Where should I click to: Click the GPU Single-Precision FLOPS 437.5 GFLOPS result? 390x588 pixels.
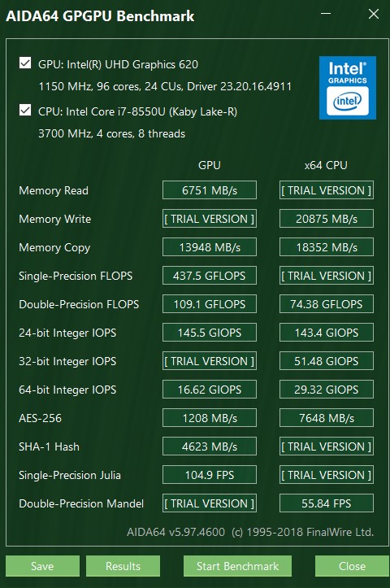click(210, 276)
